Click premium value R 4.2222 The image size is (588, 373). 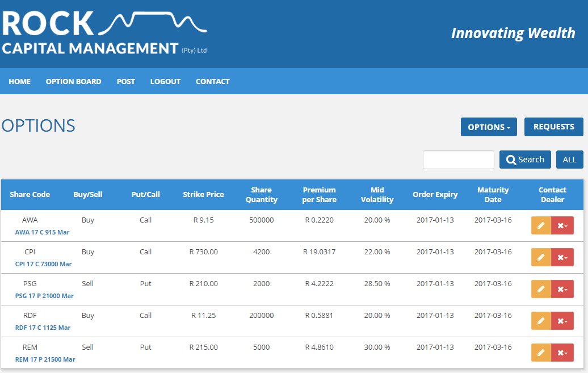click(x=319, y=284)
